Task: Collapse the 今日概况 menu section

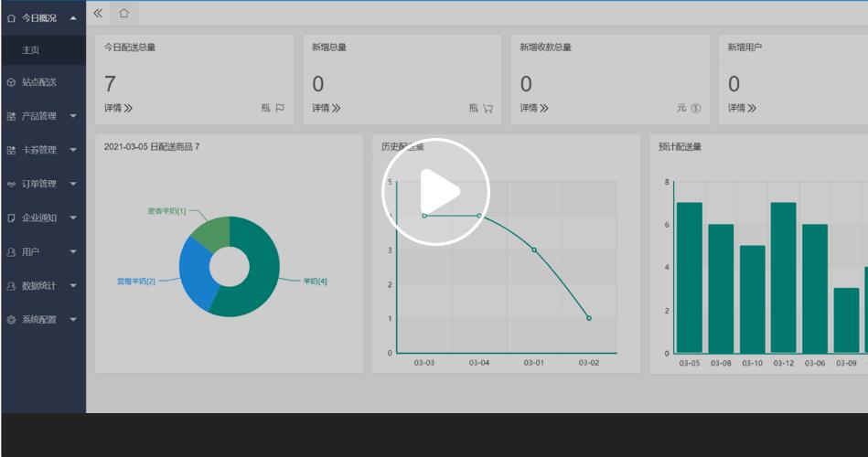Action: (x=73, y=17)
